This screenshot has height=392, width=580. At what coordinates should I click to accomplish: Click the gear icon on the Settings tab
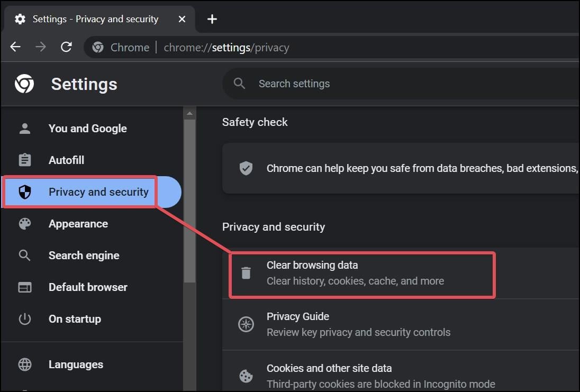click(x=20, y=19)
